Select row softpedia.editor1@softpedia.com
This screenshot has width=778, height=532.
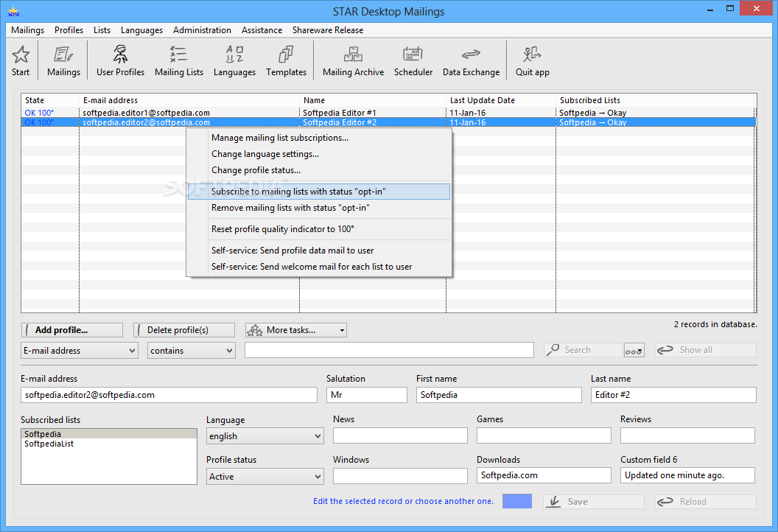tap(388, 113)
